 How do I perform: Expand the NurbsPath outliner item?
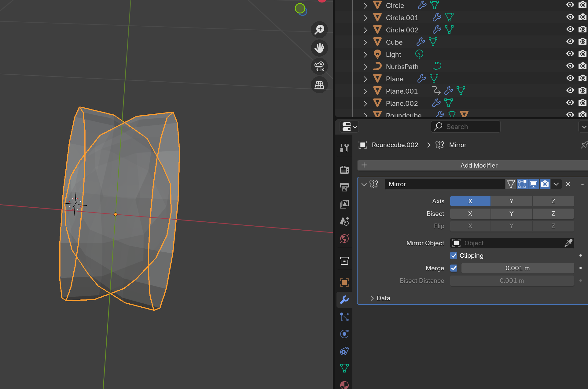(x=365, y=67)
